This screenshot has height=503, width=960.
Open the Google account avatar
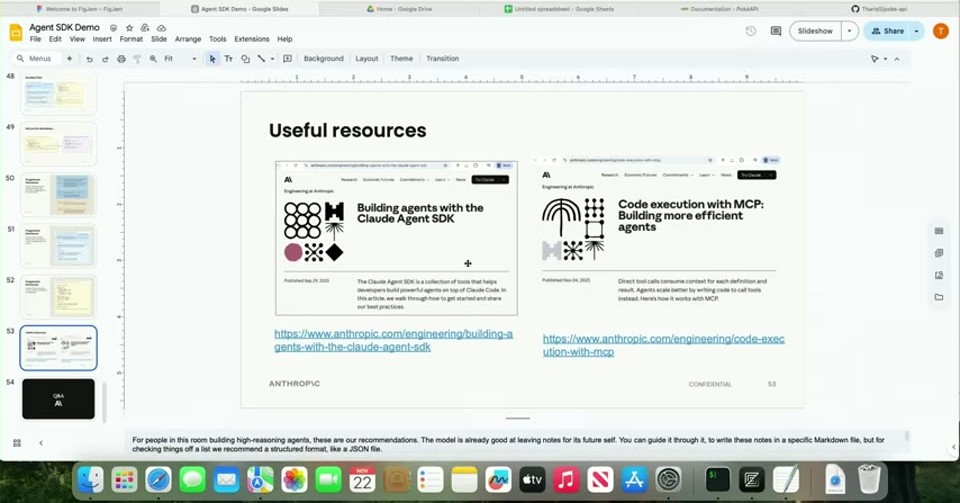click(x=940, y=31)
